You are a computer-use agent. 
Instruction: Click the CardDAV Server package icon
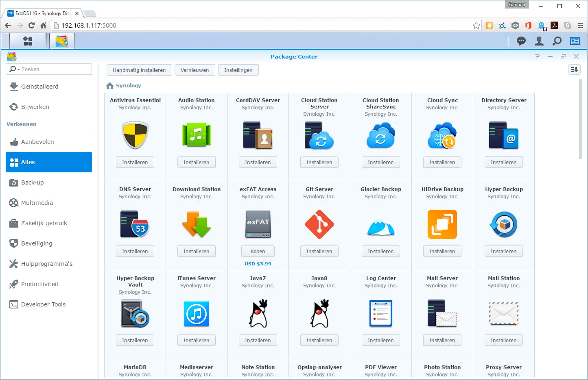coord(258,135)
